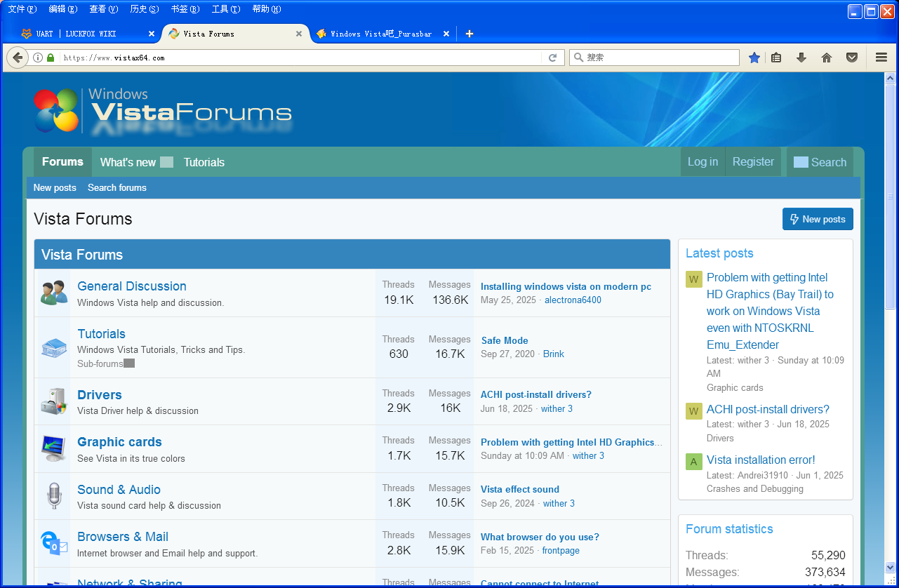
Task: Click username frontpage
Action: click(561, 551)
